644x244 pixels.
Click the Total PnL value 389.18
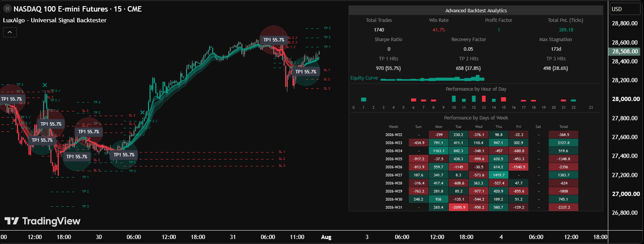click(566, 30)
